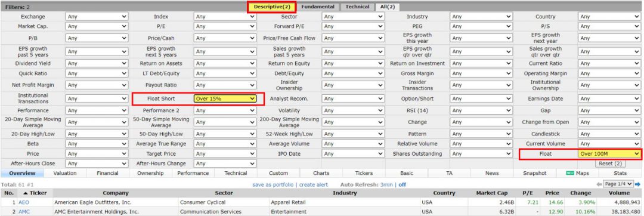This screenshot has width=644, height=216.
Task: Open the Forward P/E dropdown
Action: coord(353,26)
